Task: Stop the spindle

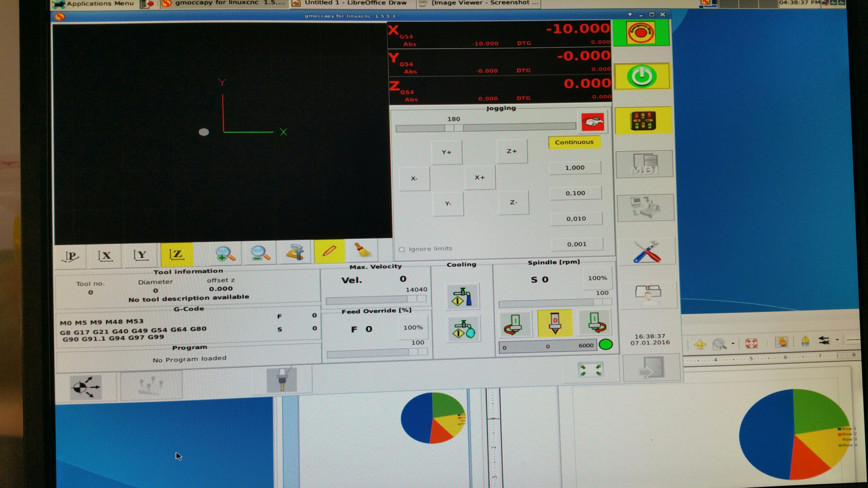Action: click(x=555, y=323)
